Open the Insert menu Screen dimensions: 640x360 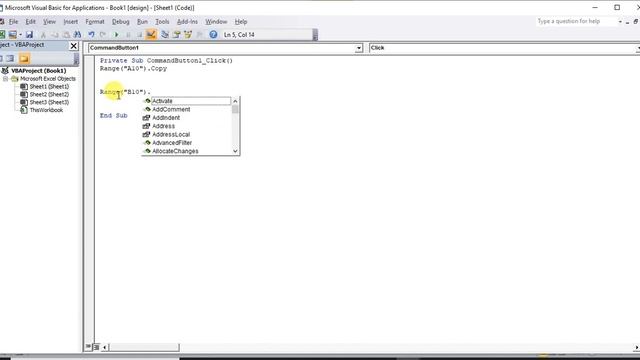point(71,22)
